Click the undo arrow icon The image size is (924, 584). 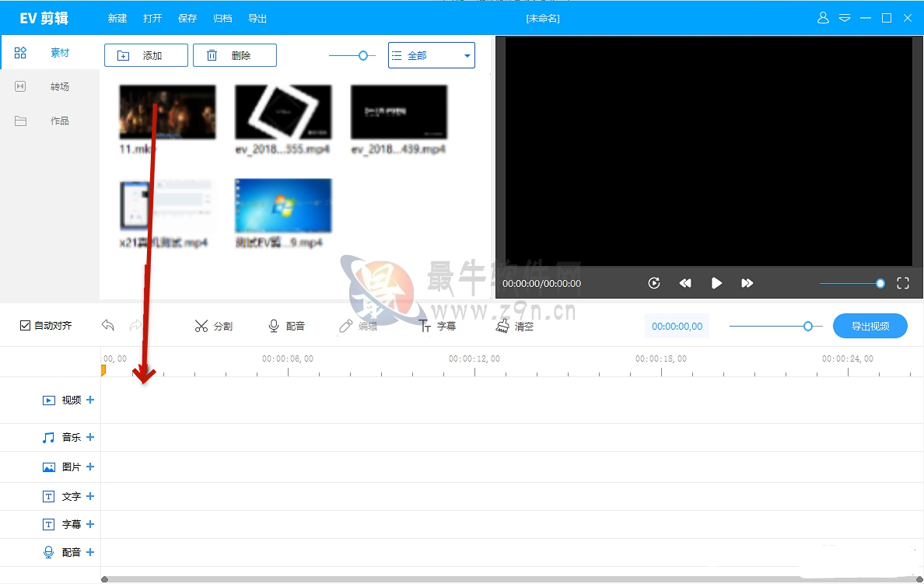pyautogui.click(x=108, y=325)
